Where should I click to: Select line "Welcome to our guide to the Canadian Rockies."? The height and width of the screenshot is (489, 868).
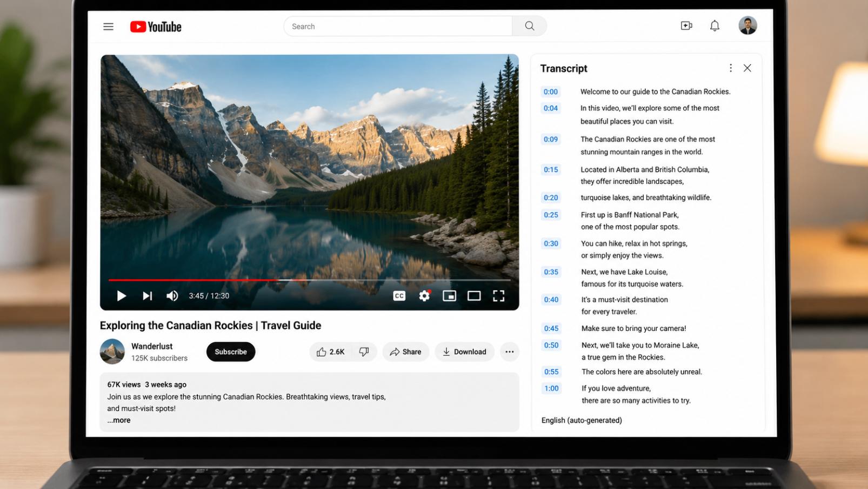[x=655, y=92]
